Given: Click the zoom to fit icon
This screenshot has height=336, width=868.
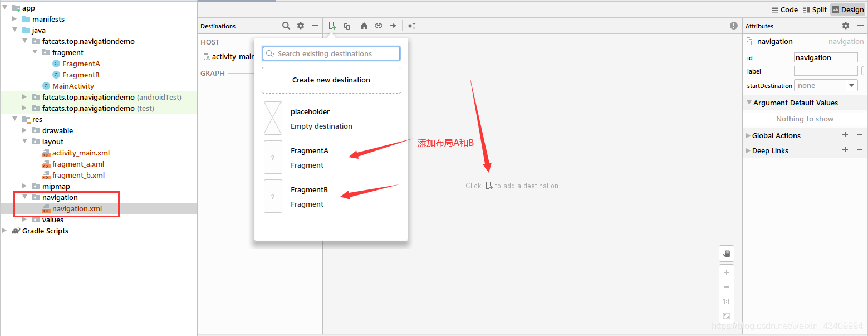Looking at the screenshot, I should click(727, 316).
